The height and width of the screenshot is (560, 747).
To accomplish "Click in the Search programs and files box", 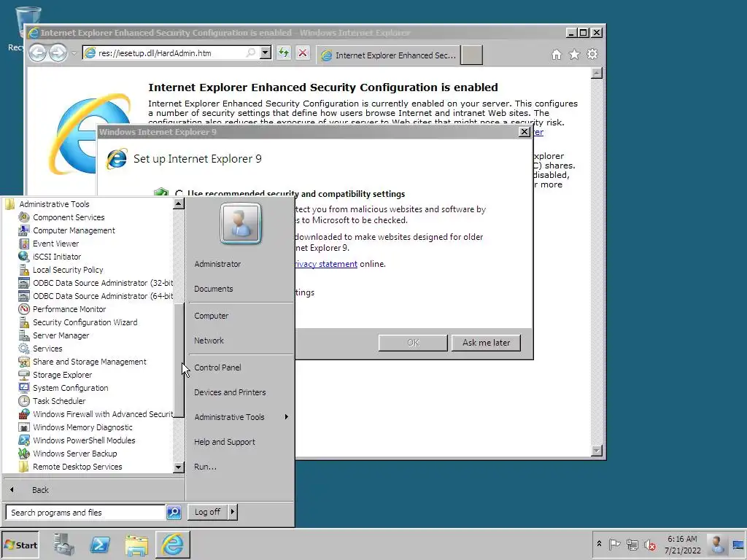I will click(86, 513).
